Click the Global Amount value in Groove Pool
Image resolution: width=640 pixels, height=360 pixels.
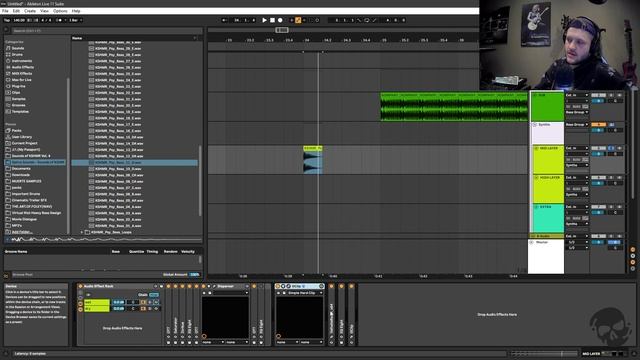pos(195,275)
